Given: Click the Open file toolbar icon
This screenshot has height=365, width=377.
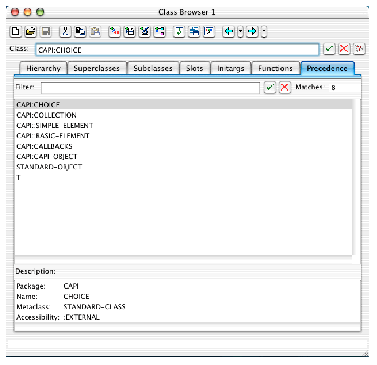Looking at the screenshot, I should 31,32.
